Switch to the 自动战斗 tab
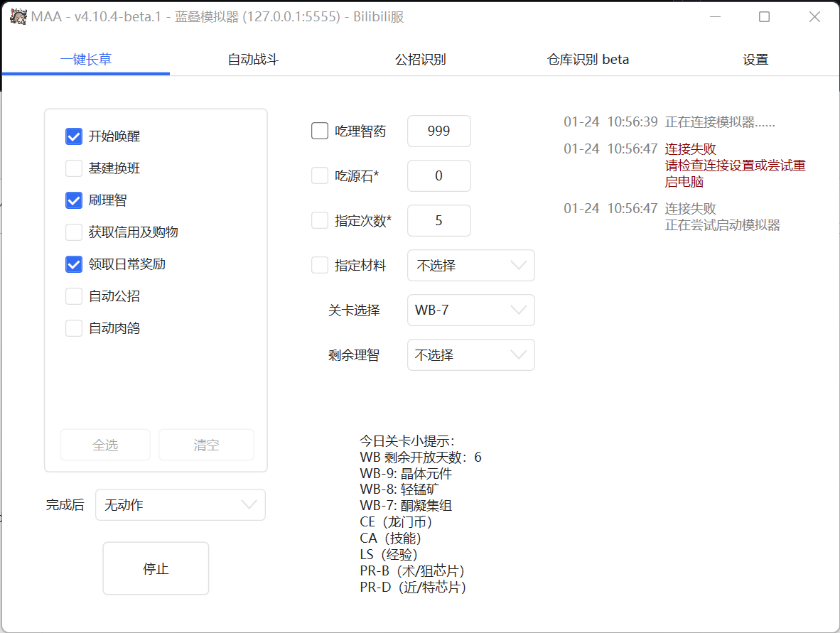 [252, 59]
